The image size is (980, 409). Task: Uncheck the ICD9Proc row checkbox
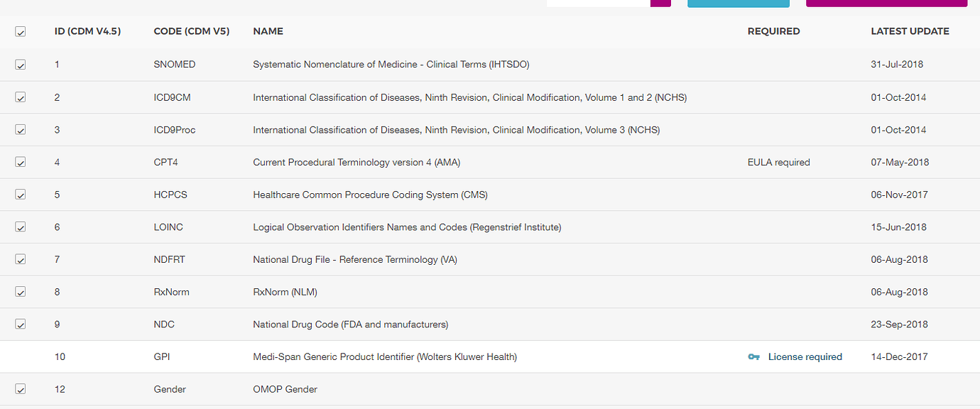(21, 129)
